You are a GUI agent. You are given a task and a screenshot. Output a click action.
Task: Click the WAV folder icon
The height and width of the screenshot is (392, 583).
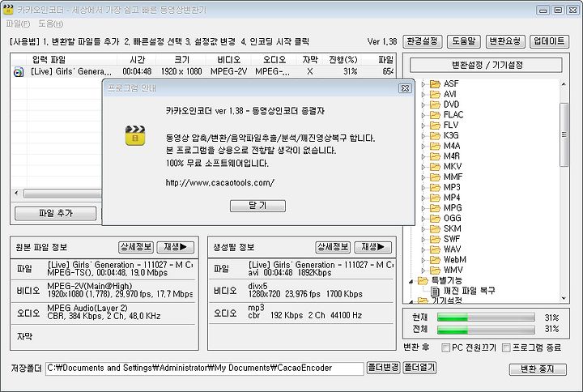(435, 249)
